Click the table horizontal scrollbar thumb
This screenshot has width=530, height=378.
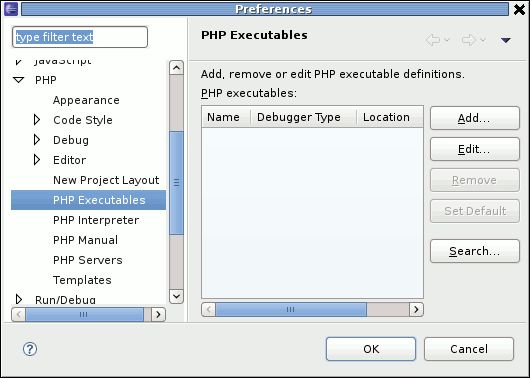(x=291, y=309)
